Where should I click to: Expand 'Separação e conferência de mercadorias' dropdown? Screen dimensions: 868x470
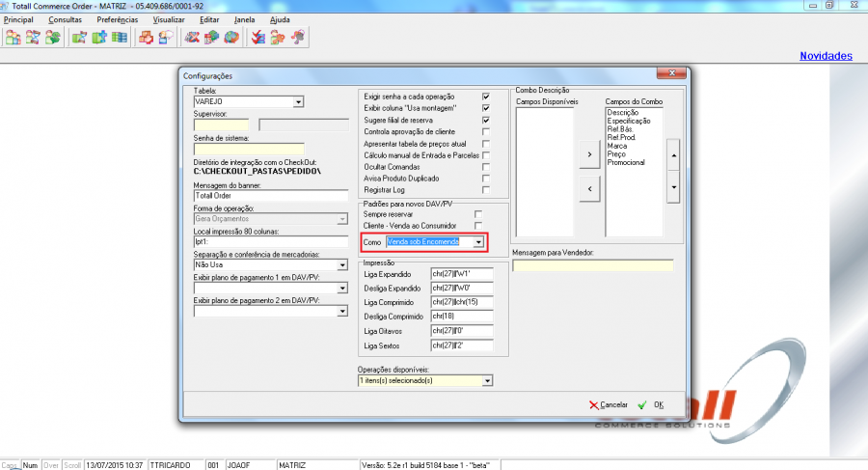click(342, 265)
